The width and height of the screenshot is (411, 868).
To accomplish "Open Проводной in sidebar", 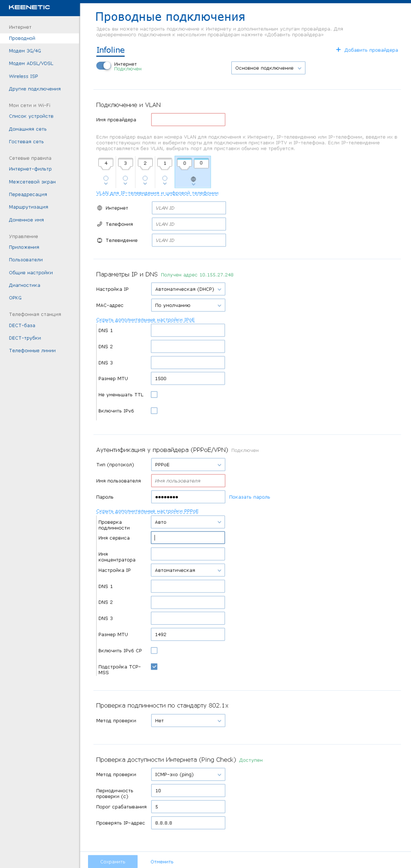I will (x=22, y=38).
